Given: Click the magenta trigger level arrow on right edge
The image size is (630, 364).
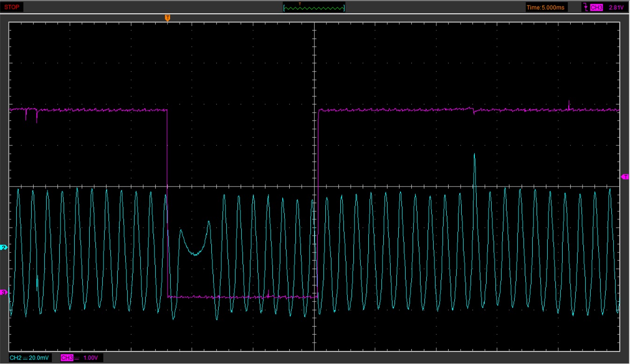Looking at the screenshot, I should [x=625, y=177].
